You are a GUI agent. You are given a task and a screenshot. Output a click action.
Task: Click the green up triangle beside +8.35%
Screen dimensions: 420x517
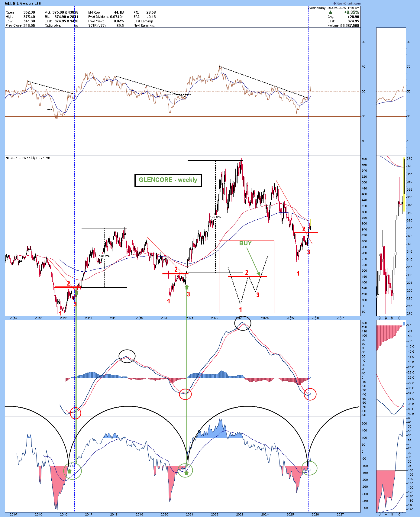pos(331,12)
